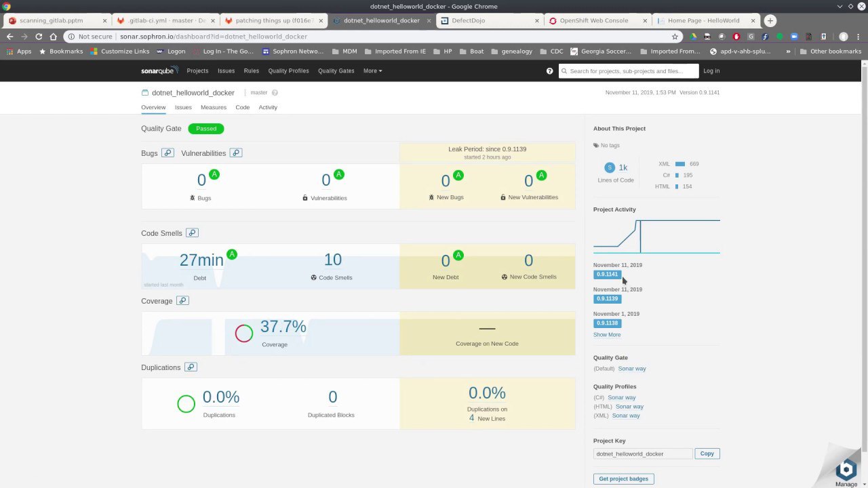Open the 37.7% coverage value

tap(283, 327)
